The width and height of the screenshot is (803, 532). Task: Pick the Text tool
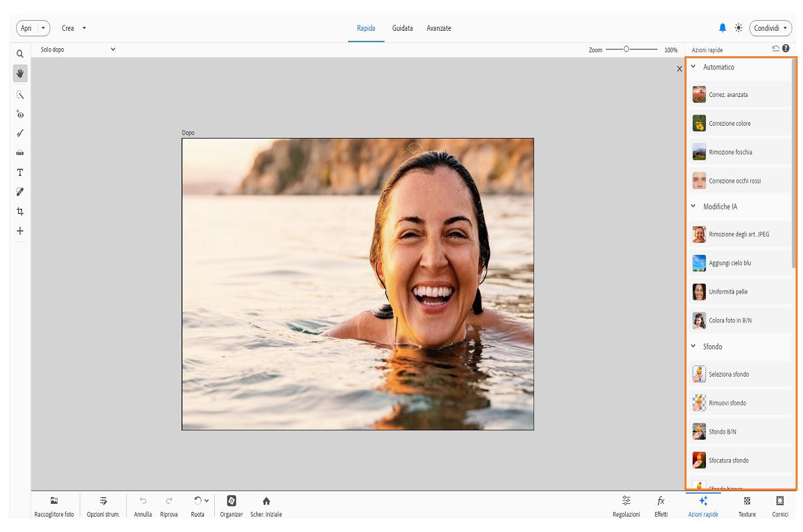20,173
